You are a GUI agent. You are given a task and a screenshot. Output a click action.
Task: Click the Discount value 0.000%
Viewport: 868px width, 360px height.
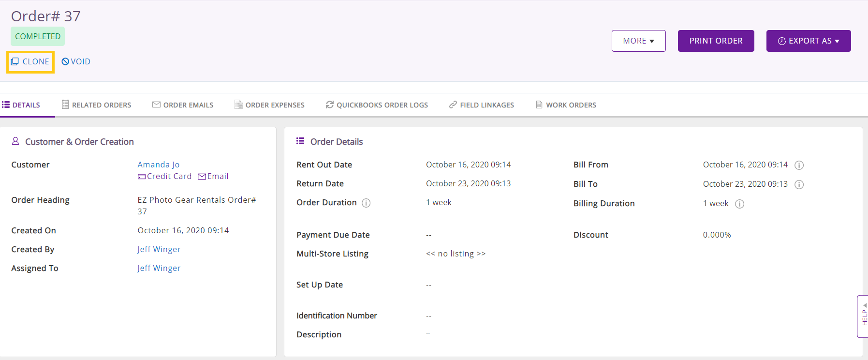click(x=717, y=235)
